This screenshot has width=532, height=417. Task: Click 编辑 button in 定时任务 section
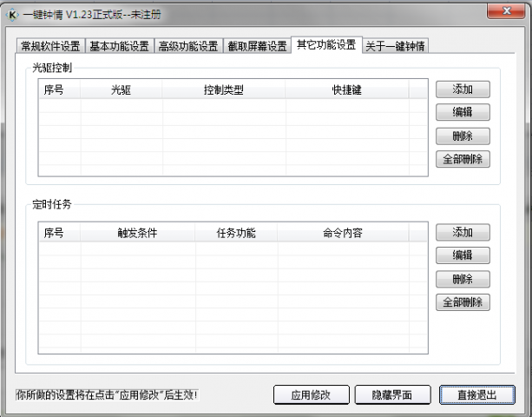463,255
